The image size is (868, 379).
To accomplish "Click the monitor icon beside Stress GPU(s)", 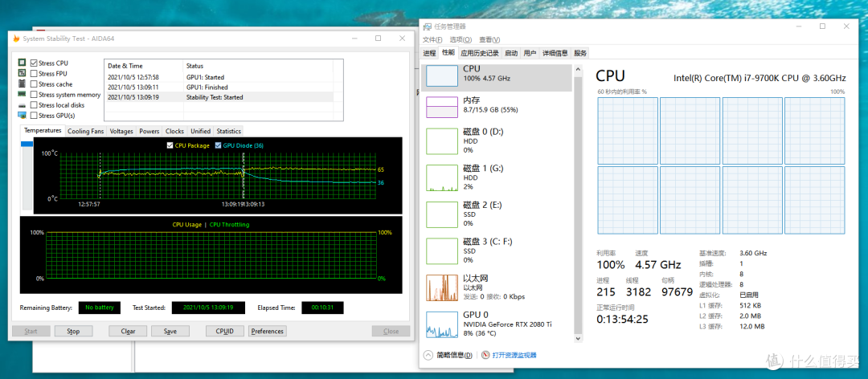I will point(23,116).
